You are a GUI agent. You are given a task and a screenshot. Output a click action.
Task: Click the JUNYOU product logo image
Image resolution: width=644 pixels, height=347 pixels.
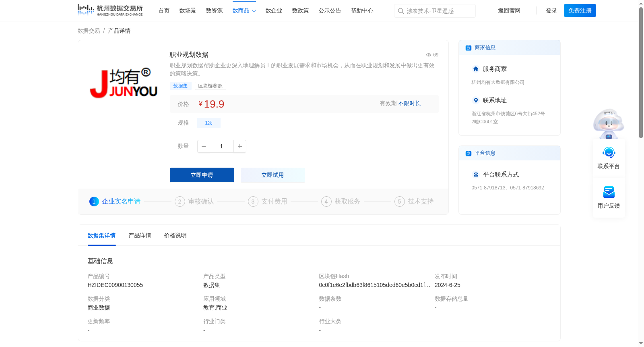click(124, 83)
